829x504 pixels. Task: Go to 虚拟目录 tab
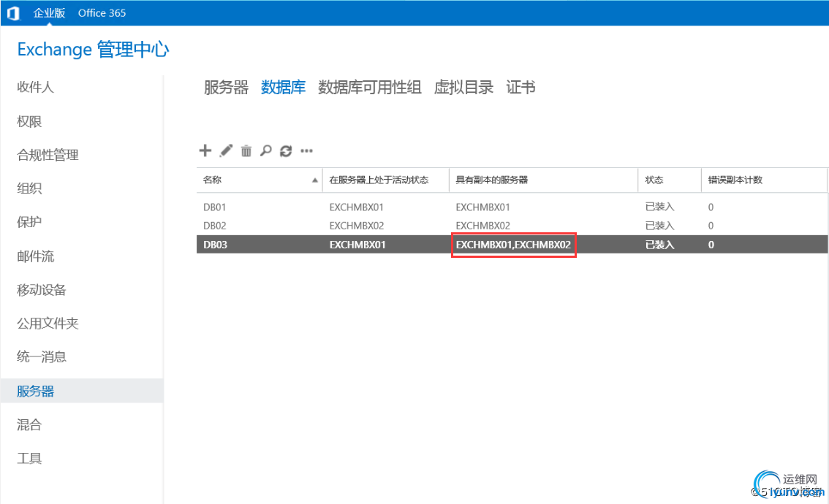click(x=463, y=87)
